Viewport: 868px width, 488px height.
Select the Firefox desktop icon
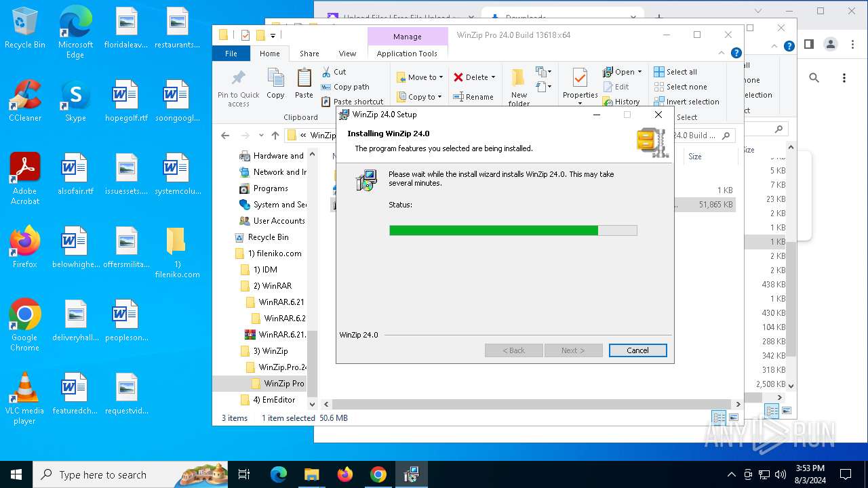tap(25, 247)
